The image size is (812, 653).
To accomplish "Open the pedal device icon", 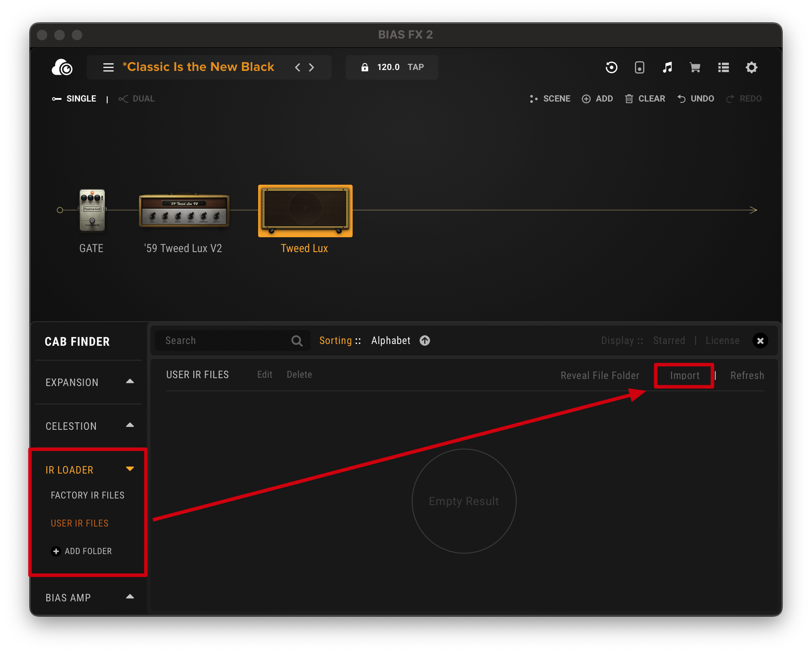I will pos(639,67).
